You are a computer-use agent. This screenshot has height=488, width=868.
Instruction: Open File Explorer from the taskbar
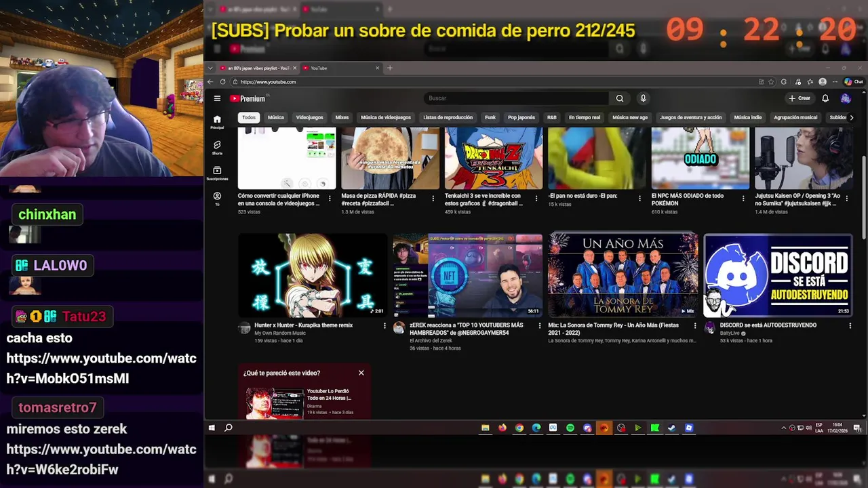tap(485, 428)
